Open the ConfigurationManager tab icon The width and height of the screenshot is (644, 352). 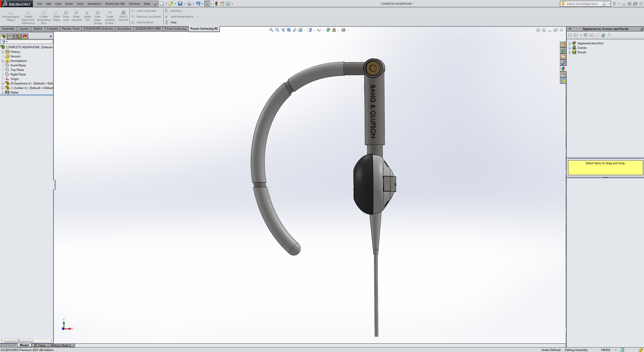[x=18, y=36]
